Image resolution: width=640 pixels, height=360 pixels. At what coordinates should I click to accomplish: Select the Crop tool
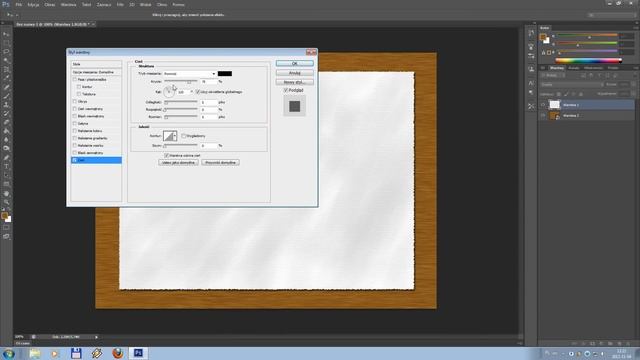tap(6, 69)
